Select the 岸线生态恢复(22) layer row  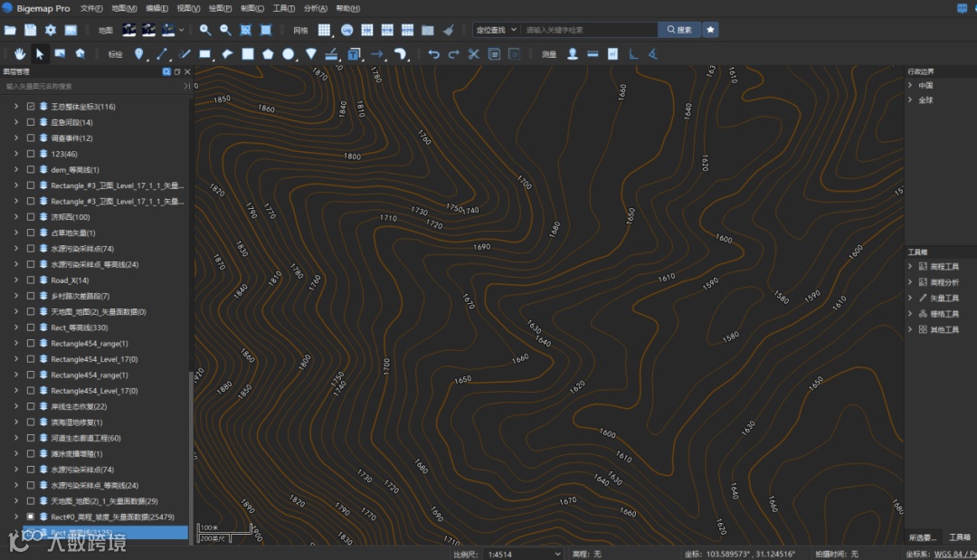79,406
